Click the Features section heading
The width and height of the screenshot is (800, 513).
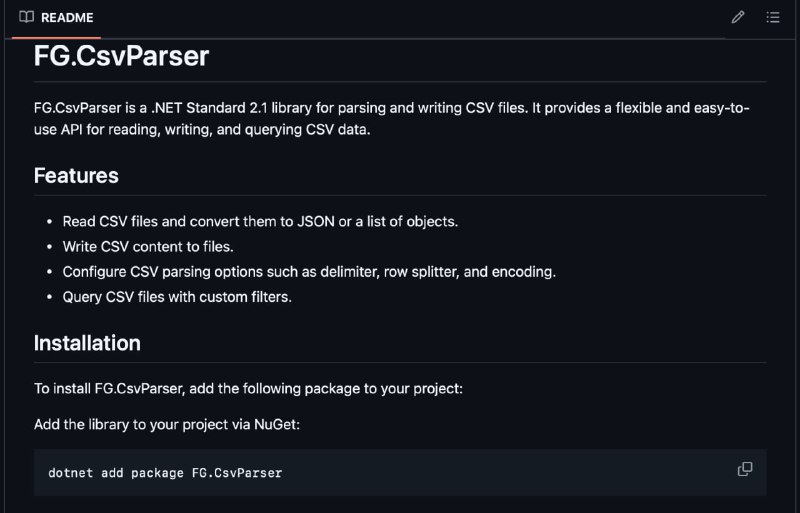coord(76,176)
